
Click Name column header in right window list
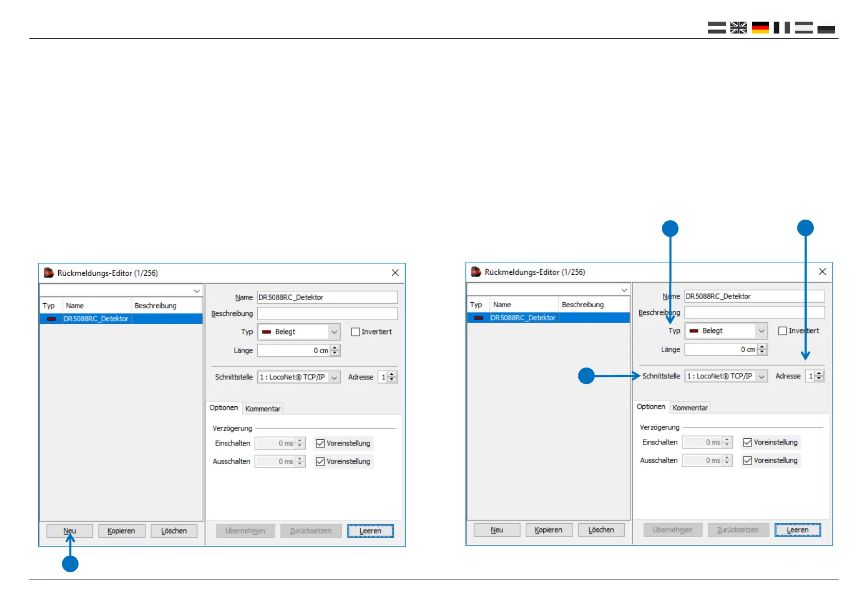pyautogui.click(x=524, y=305)
